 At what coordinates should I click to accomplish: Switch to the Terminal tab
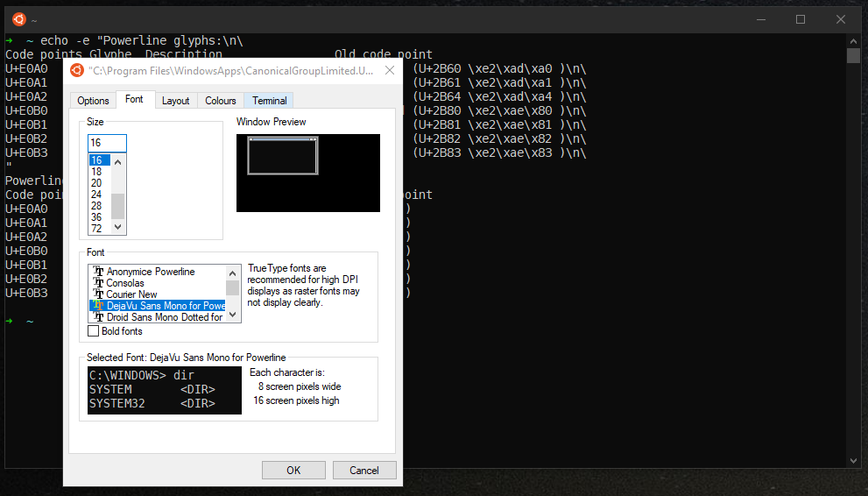pos(269,100)
